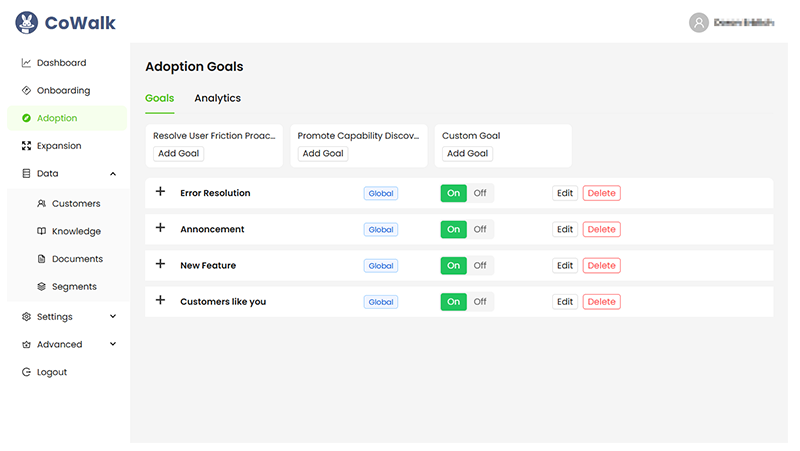800x451 pixels.
Task: Edit the Error Resolution goal
Action: 565,193
